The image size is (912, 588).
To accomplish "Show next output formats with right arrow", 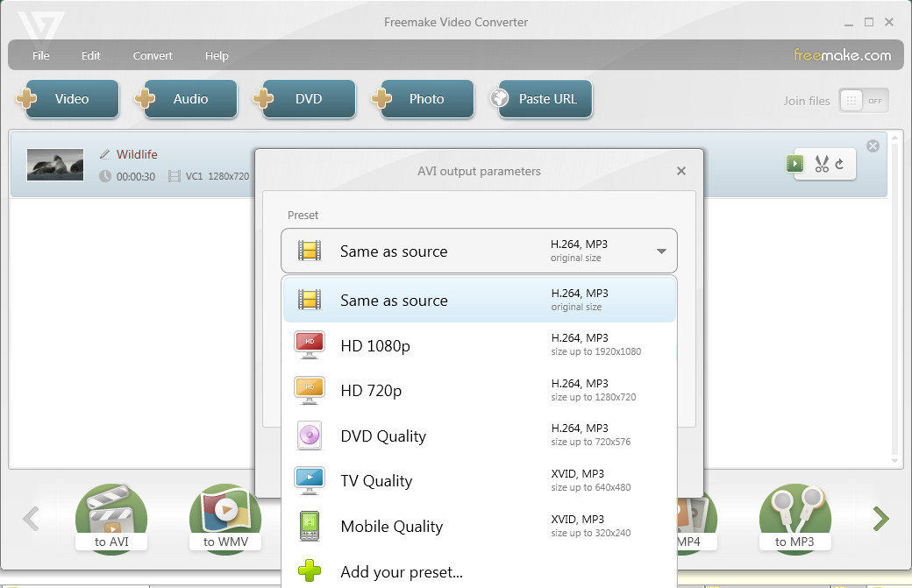I will (881, 518).
